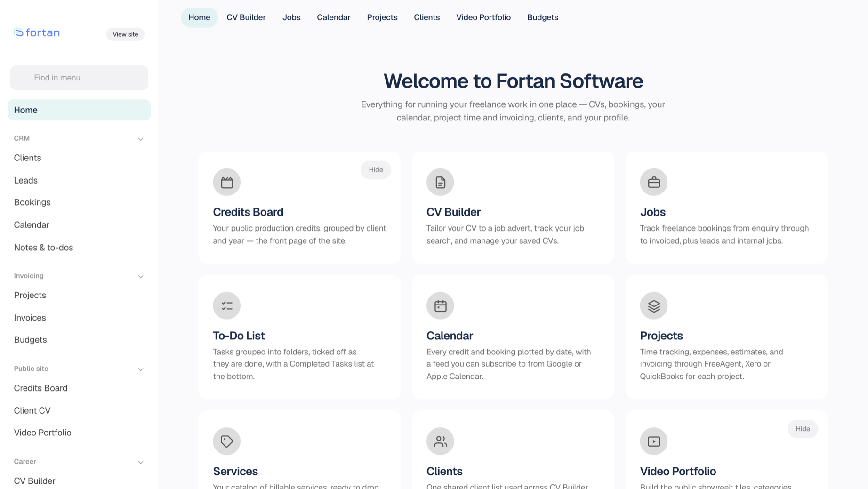Click the Fortan logo
This screenshot has height=489, width=868.
coord(37,32)
